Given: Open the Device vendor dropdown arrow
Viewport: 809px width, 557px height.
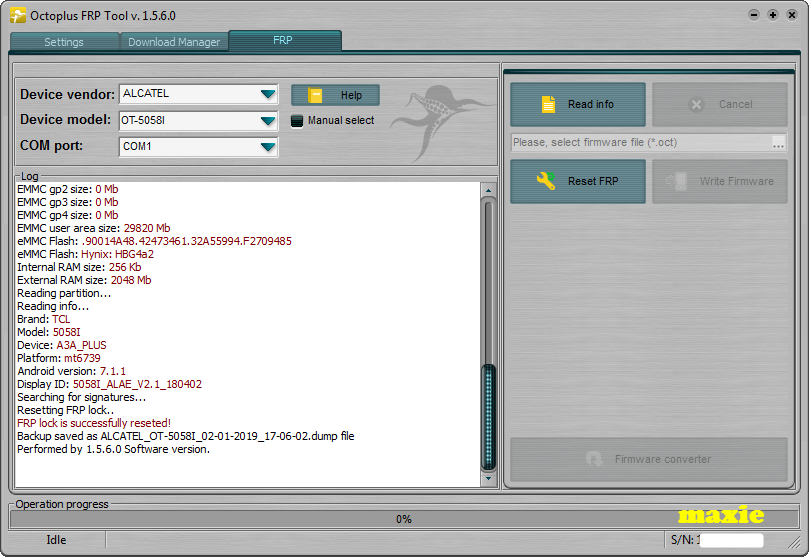Looking at the screenshot, I should [x=268, y=94].
